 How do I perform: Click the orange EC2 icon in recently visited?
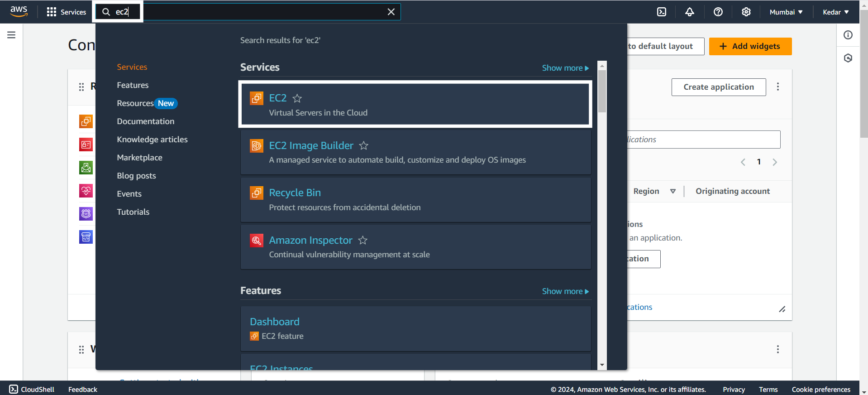[x=86, y=121]
